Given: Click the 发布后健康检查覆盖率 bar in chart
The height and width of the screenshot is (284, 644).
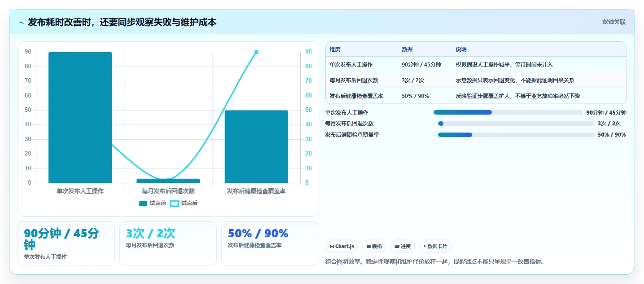Looking at the screenshot, I should point(256,146).
